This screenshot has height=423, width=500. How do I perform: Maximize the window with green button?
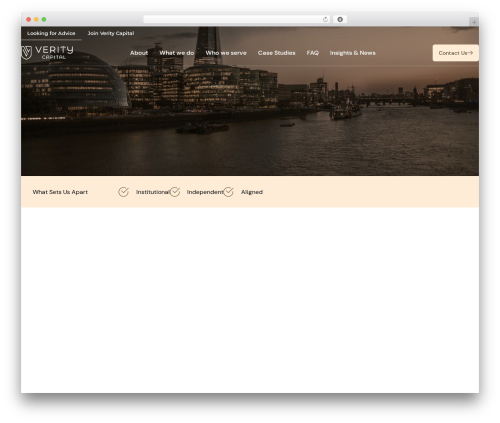click(44, 19)
